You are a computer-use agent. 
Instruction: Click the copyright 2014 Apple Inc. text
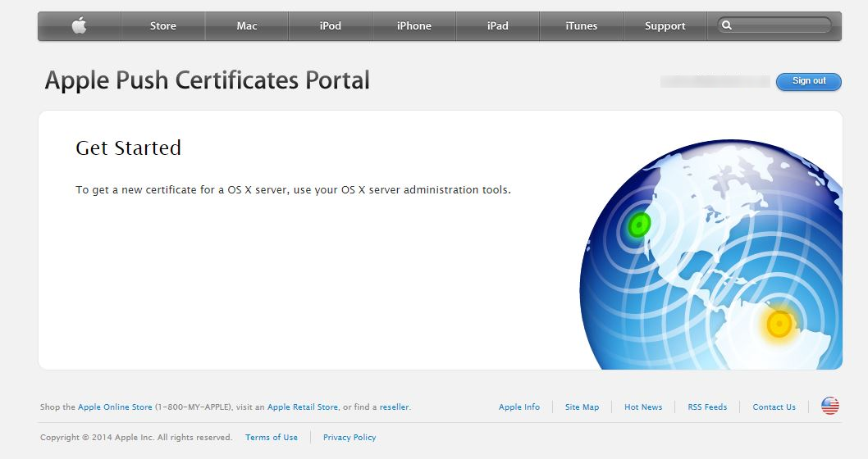coord(136,438)
